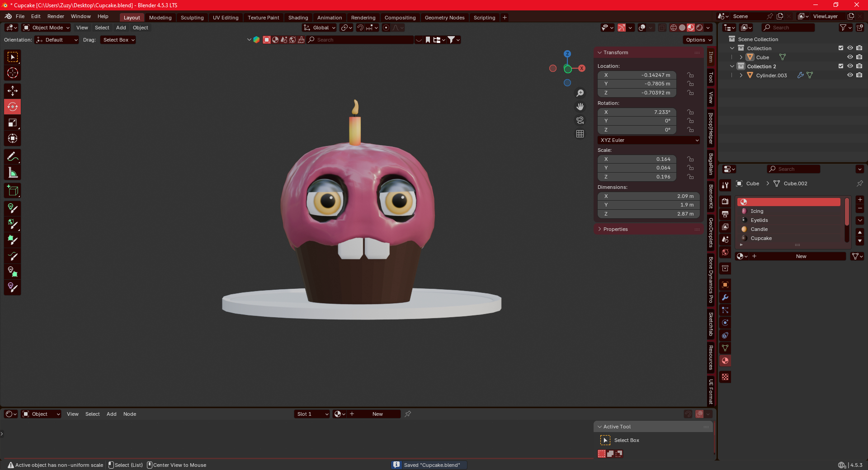Uncheck Collection 2 exclude checkbox

point(841,66)
